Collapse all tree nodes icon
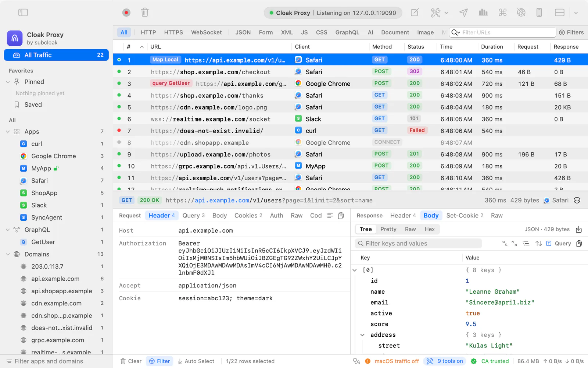The width and height of the screenshot is (588, 368). [505, 244]
